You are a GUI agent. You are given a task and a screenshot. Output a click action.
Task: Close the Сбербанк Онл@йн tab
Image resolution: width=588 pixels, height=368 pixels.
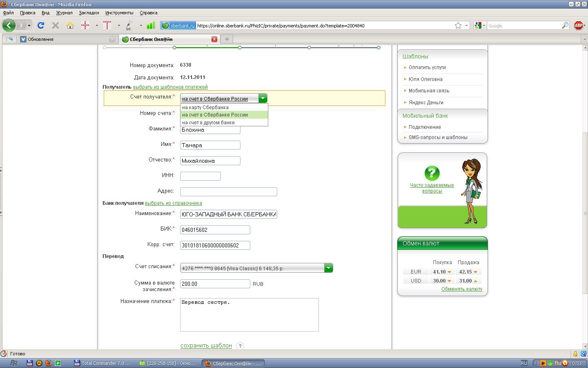click(x=214, y=39)
